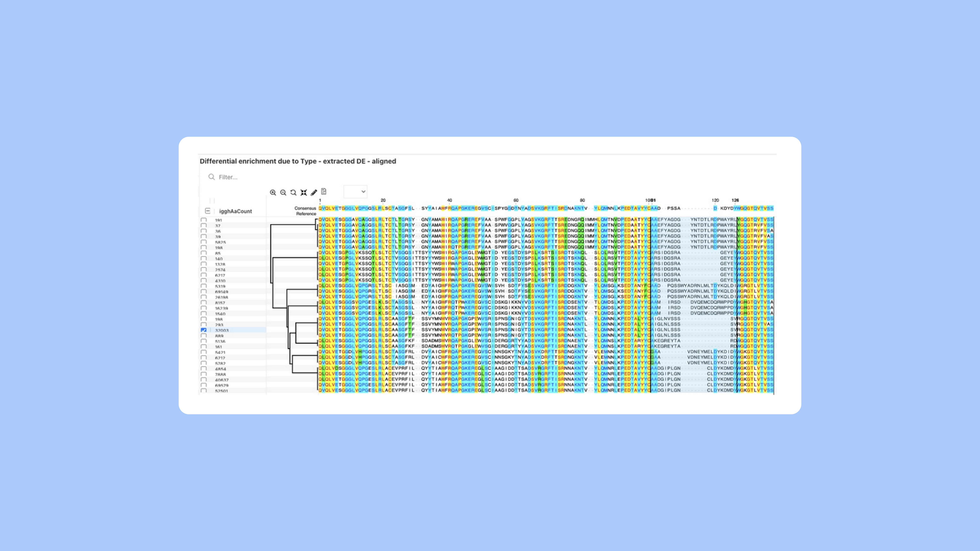Screen dimensions: 980x551
Task: Click the count value 140
Action: [x=219, y=259]
